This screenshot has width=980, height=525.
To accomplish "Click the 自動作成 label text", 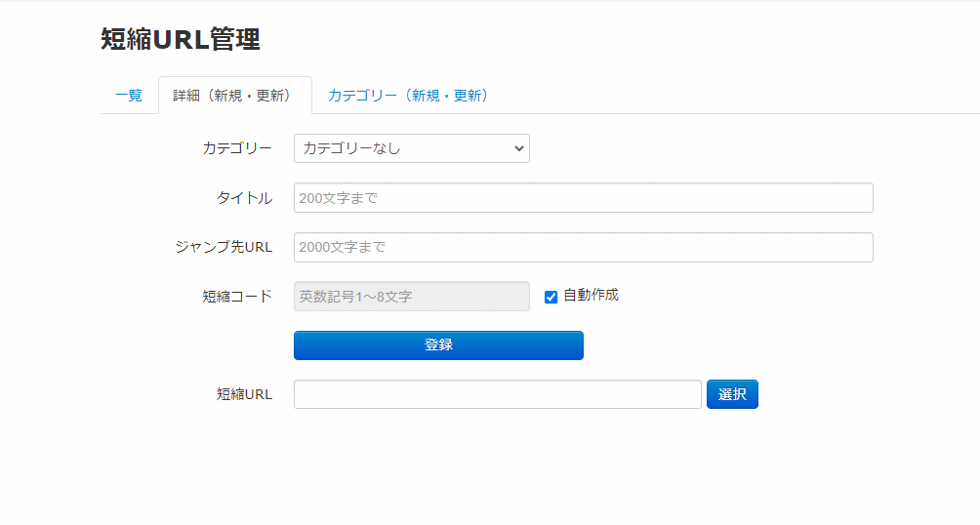I will pos(591,295).
